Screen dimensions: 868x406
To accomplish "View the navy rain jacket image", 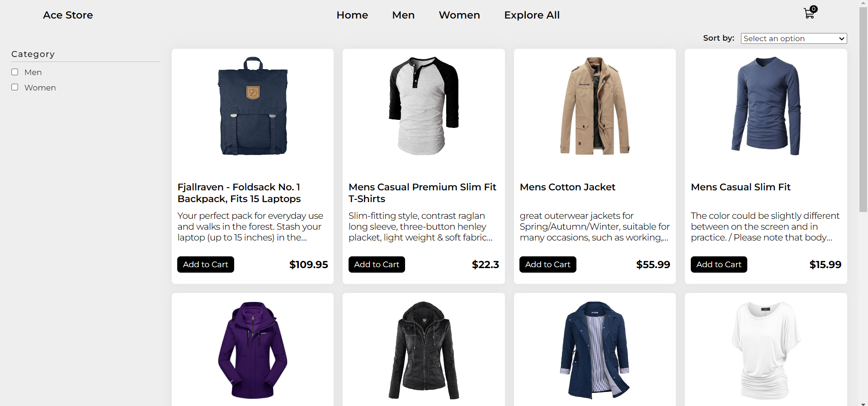I will pos(594,350).
